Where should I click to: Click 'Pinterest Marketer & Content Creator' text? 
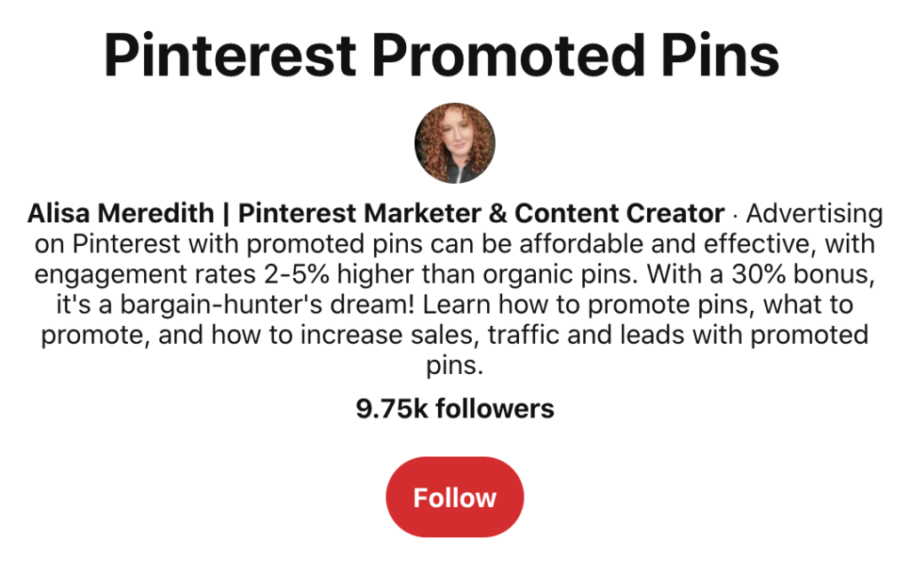481,214
